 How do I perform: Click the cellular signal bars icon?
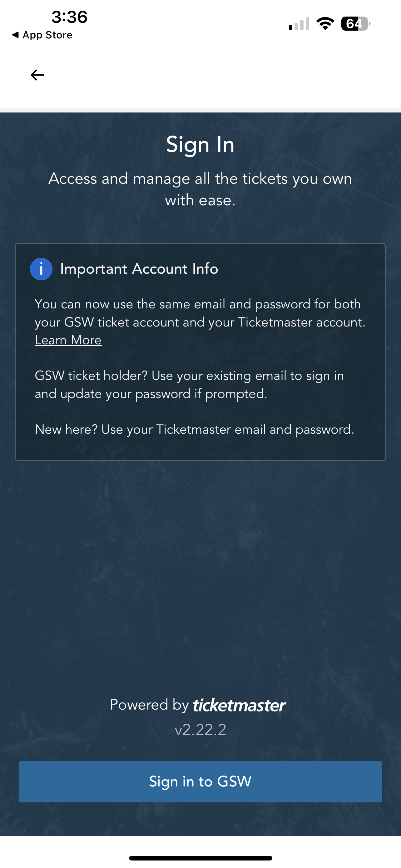299,23
